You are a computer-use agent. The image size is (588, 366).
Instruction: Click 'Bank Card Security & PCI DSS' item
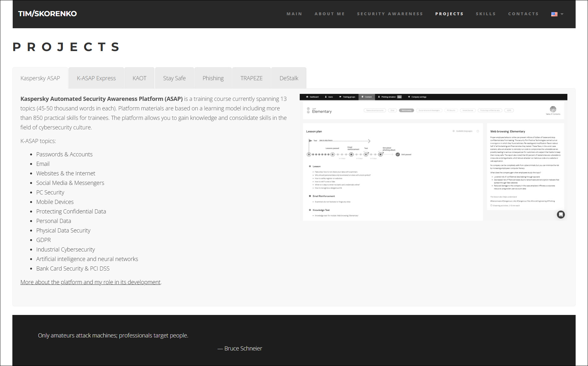[73, 268]
